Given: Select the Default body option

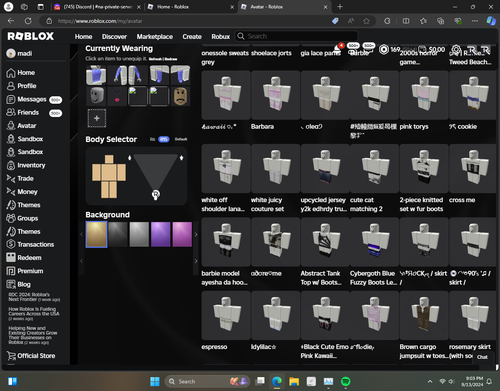Looking at the screenshot, I should coord(181,139).
